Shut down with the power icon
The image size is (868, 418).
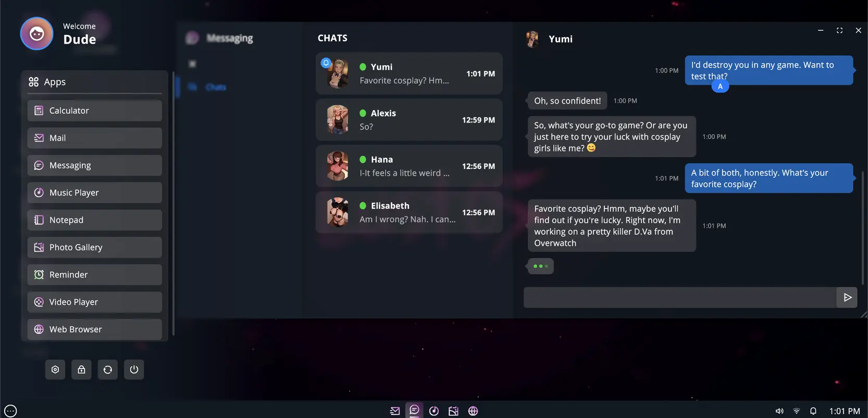(134, 370)
